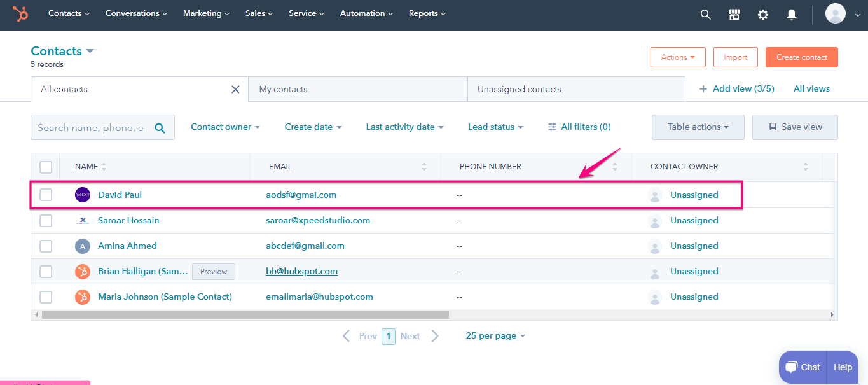Change the 25 per page setting

click(495, 335)
